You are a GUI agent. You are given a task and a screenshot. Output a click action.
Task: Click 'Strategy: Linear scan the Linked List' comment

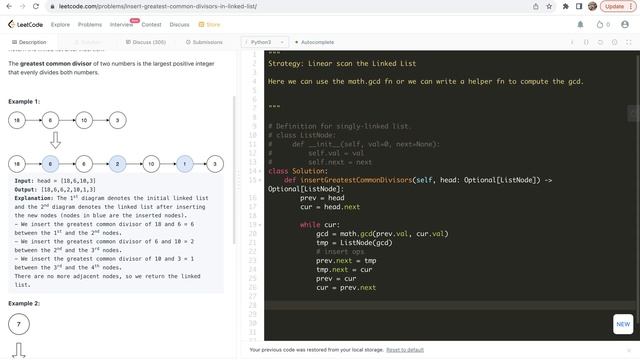[342, 64]
